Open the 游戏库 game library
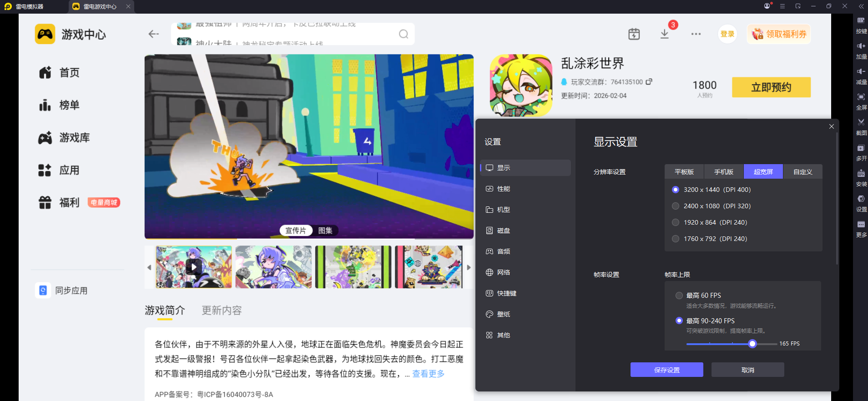Image resolution: width=868 pixels, height=401 pixels. coord(64,138)
